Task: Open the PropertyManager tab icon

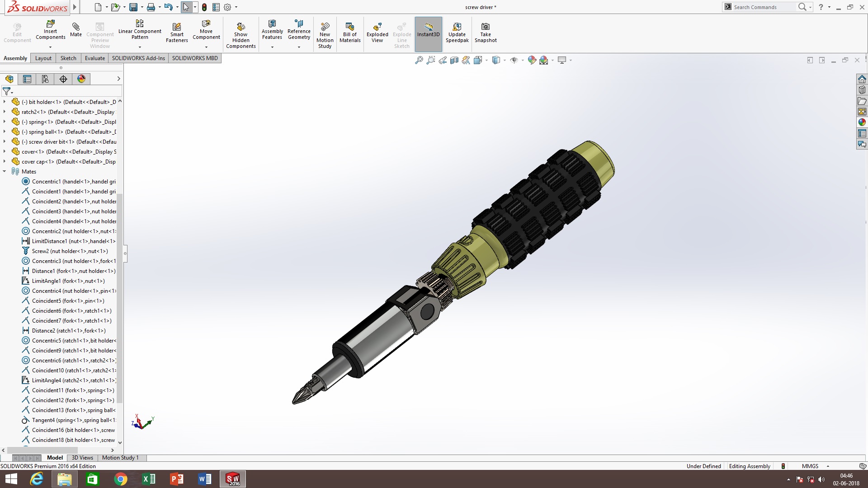Action: pos(27,79)
